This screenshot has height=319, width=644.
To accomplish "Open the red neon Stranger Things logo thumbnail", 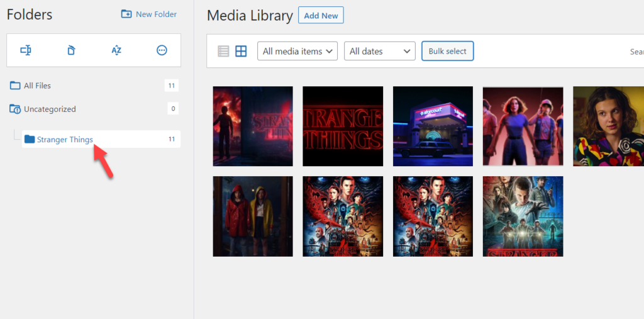I will (x=343, y=126).
